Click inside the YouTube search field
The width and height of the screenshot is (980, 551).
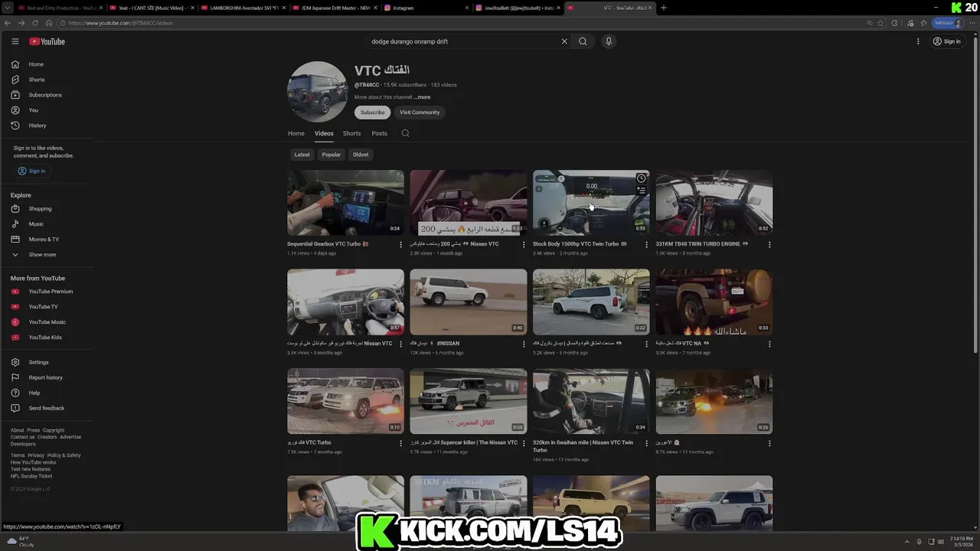pos(463,41)
